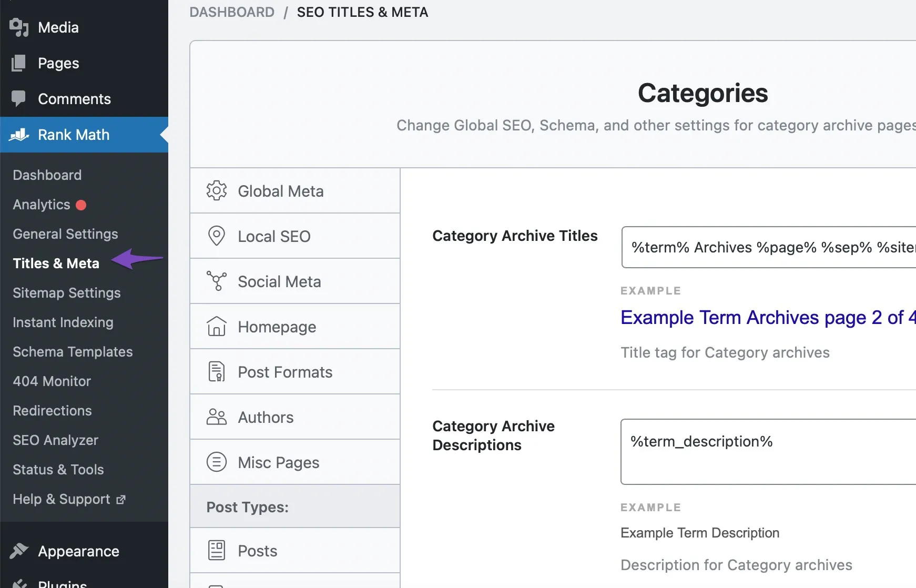Viewport: 916px width, 588px height.
Task: Click the Appearance paintbrush icon
Action: click(19, 551)
